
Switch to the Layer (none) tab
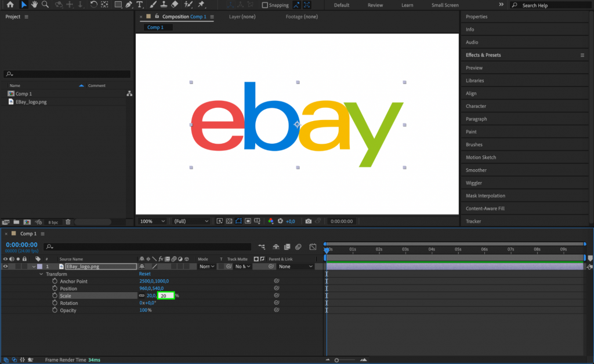coord(241,17)
